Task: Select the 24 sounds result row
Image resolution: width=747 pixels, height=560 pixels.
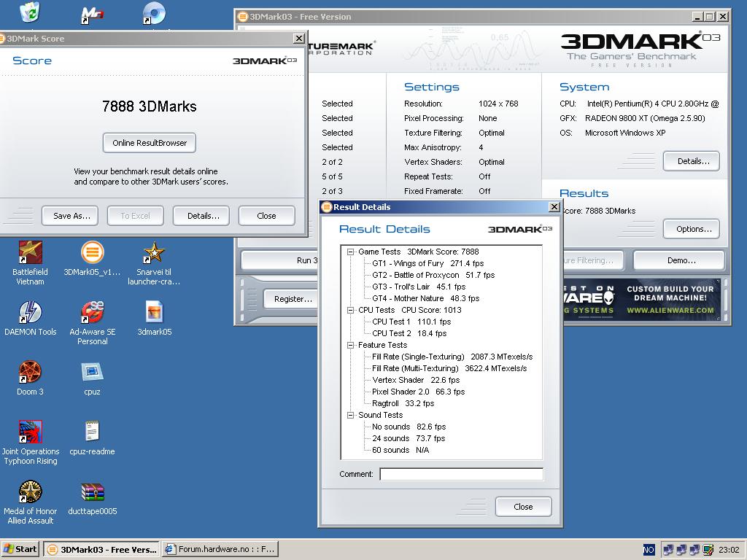Action: pyautogui.click(x=409, y=438)
